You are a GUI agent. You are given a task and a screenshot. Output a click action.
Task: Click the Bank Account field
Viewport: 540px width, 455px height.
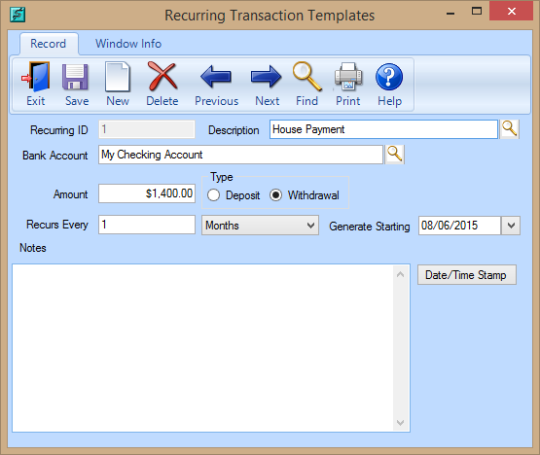240,154
